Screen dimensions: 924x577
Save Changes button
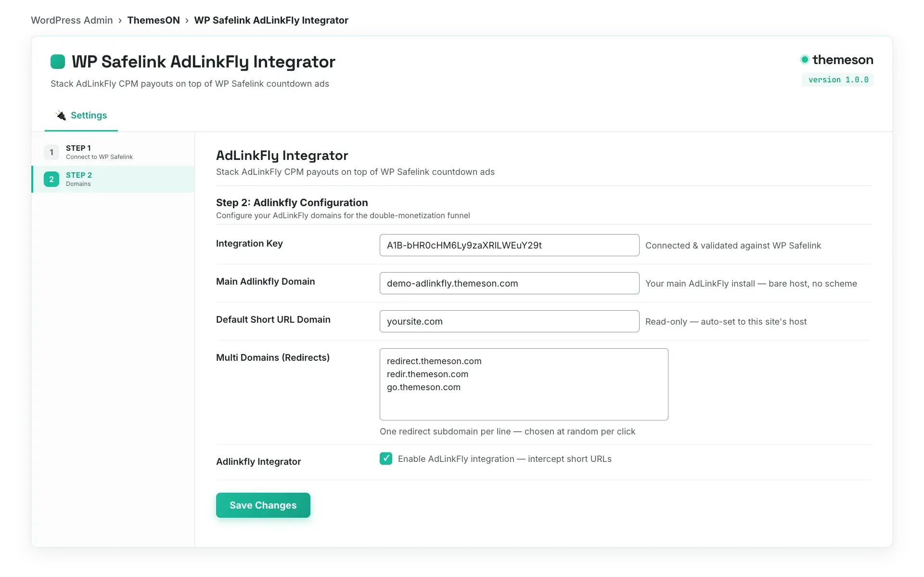[263, 505]
